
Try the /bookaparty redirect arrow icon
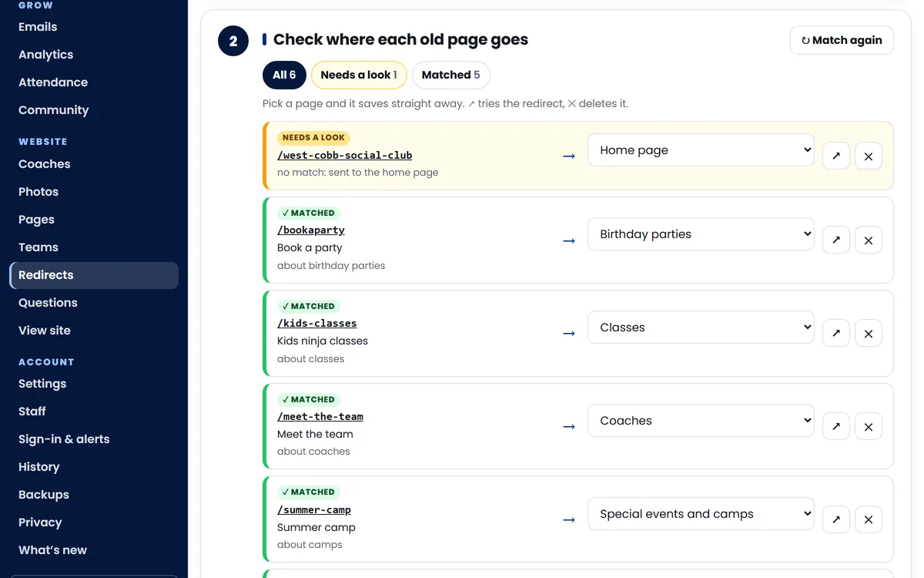point(836,240)
